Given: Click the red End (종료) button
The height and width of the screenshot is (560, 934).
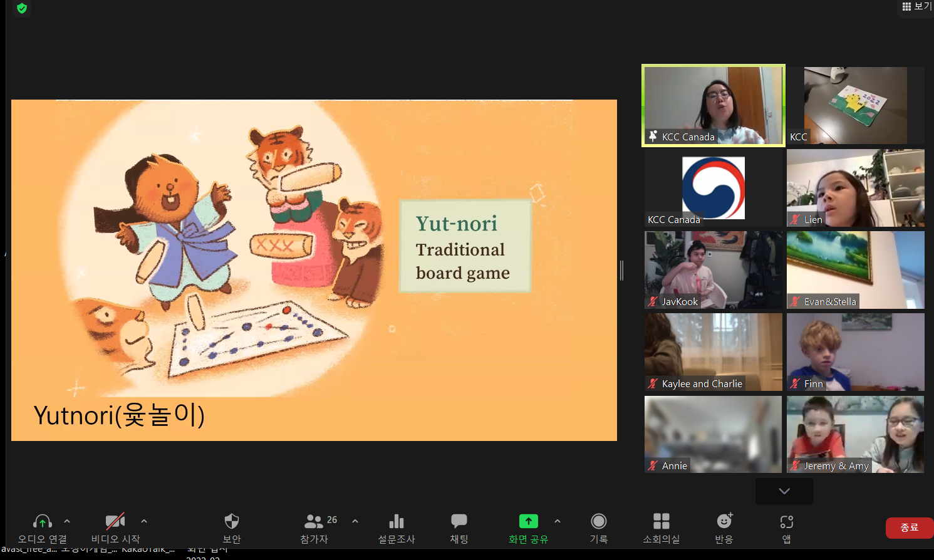Looking at the screenshot, I should 910,527.
